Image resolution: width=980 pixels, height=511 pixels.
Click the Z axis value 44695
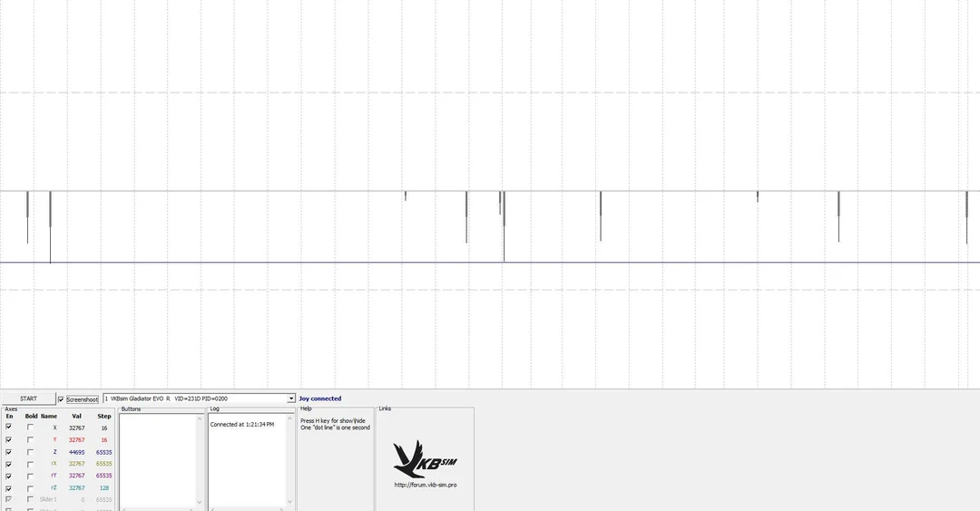pyautogui.click(x=76, y=451)
